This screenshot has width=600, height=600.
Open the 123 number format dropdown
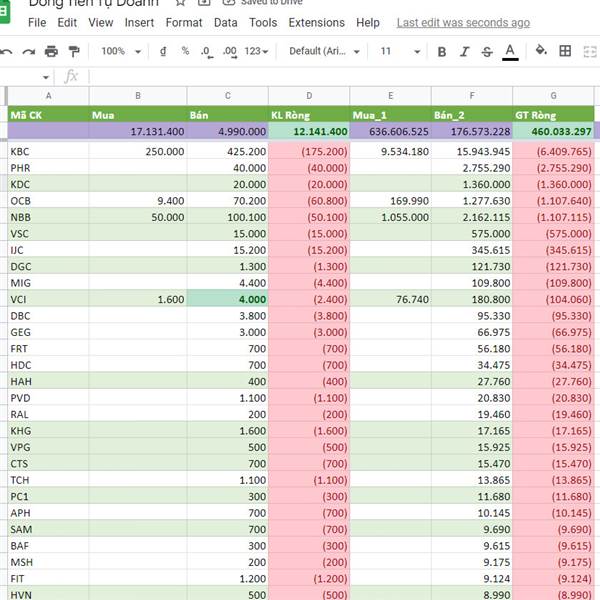pyautogui.click(x=256, y=51)
